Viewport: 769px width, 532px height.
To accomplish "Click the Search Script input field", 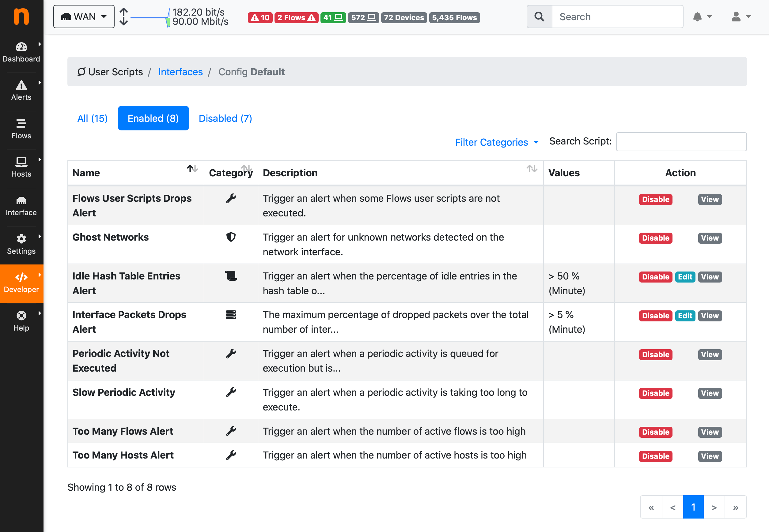I will [681, 142].
